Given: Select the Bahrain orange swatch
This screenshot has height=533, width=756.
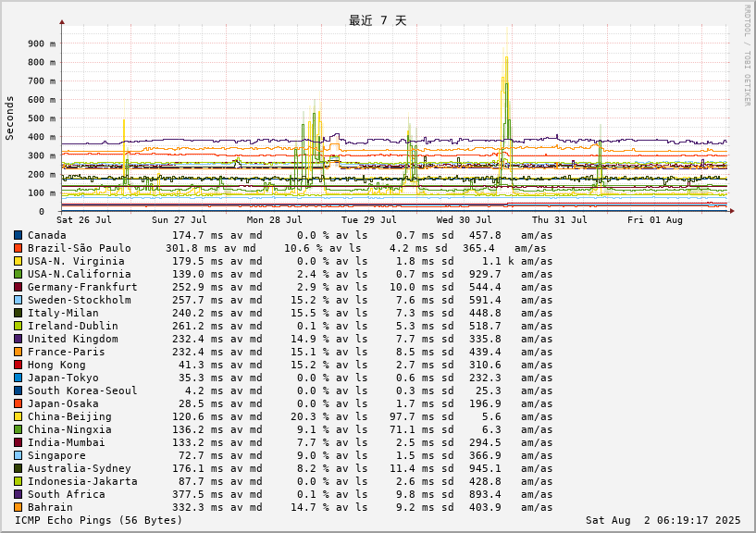Looking at the screenshot, I should [19, 507].
